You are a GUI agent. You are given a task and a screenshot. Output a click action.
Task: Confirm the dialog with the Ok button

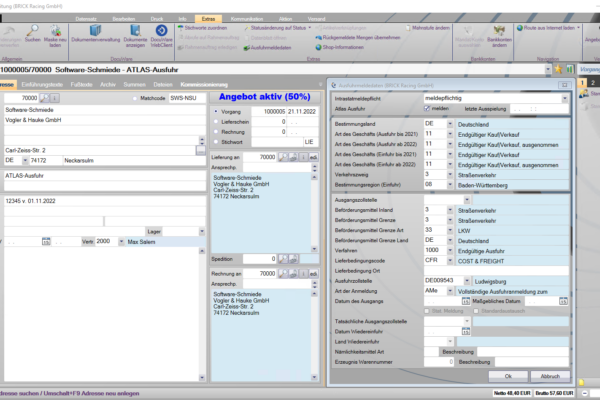pyautogui.click(x=508, y=375)
